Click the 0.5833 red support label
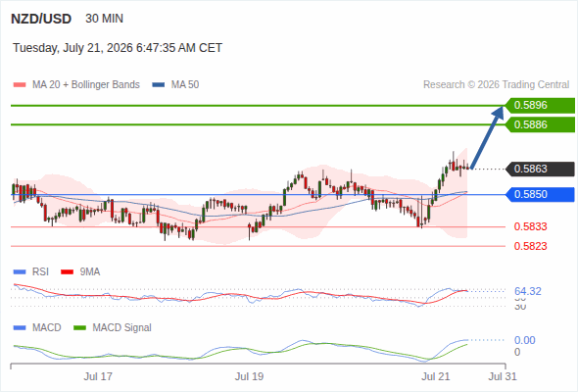 530,226
